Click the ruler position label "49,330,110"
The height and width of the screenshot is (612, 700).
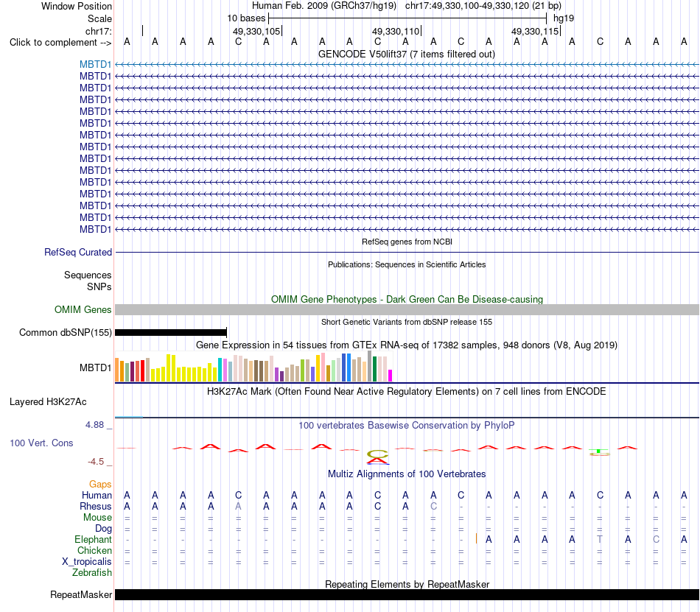click(396, 31)
